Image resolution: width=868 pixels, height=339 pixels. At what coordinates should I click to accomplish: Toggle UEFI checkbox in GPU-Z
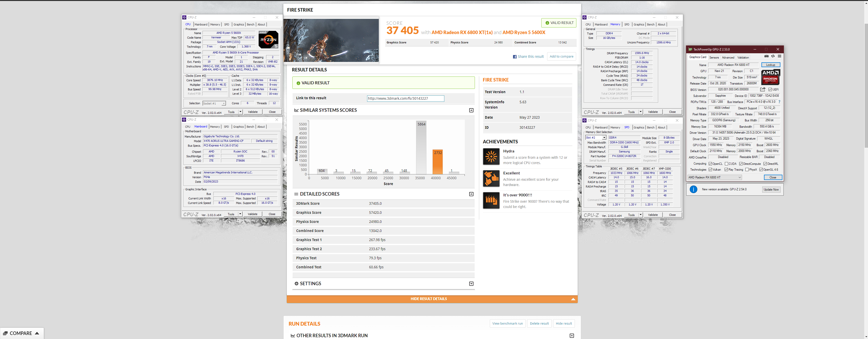(x=770, y=90)
